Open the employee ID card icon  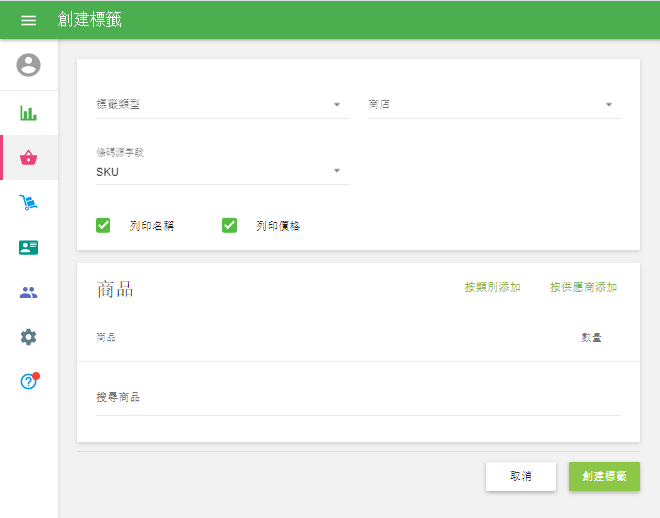pos(29,248)
